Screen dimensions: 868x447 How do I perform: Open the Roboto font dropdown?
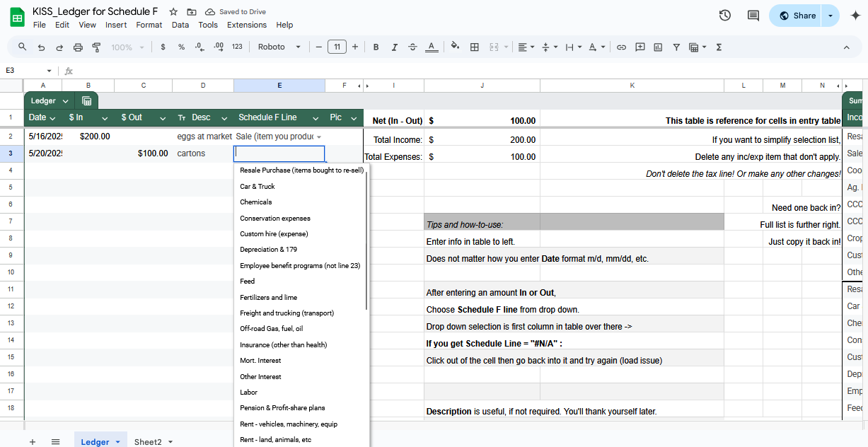click(x=279, y=47)
